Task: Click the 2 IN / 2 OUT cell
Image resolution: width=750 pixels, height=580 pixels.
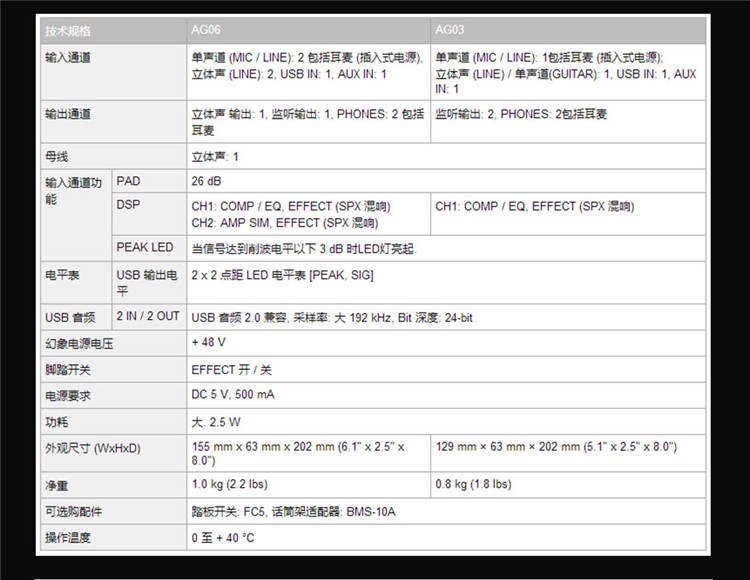Action: tap(148, 316)
